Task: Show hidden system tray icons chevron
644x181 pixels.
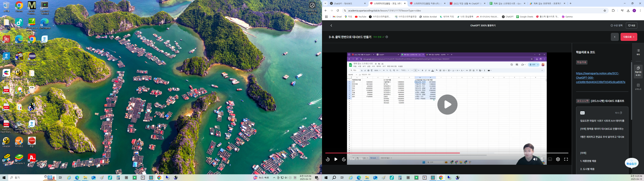Action: [x=274, y=178]
